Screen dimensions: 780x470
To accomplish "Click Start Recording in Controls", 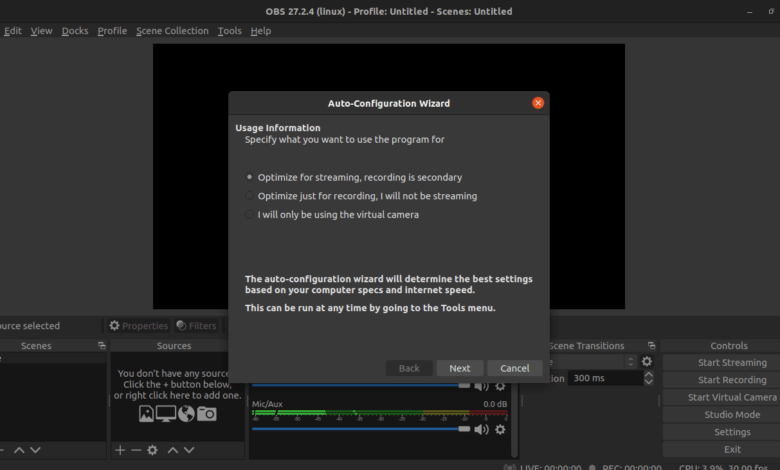I will [732, 380].
